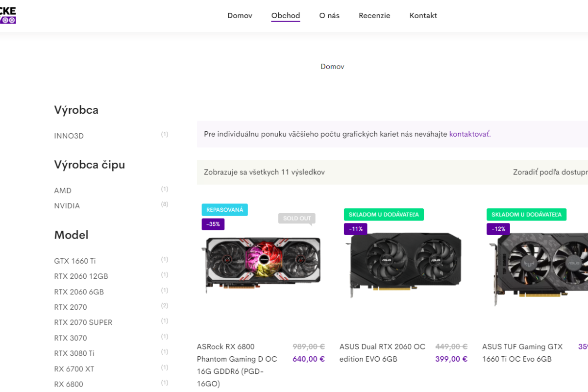The image size is (588, 392).
Task: Select the RTX 2060 12GB model filter
Action: point(81,276)
